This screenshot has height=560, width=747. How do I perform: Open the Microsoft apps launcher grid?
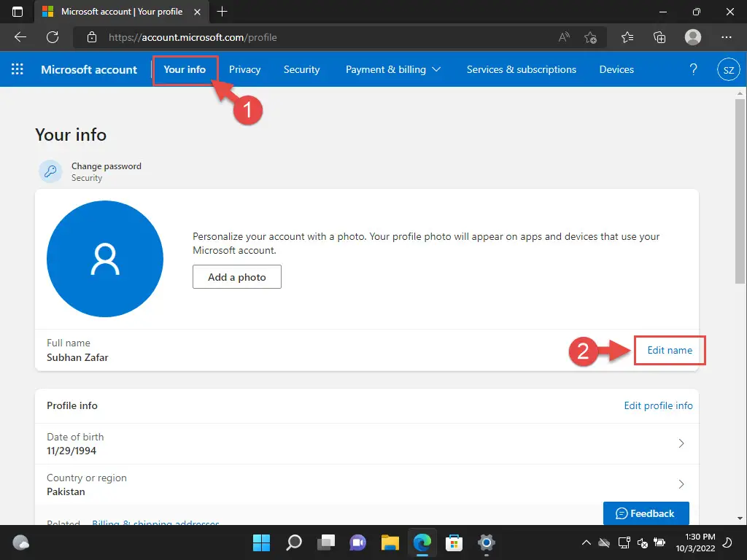(18, 69)
